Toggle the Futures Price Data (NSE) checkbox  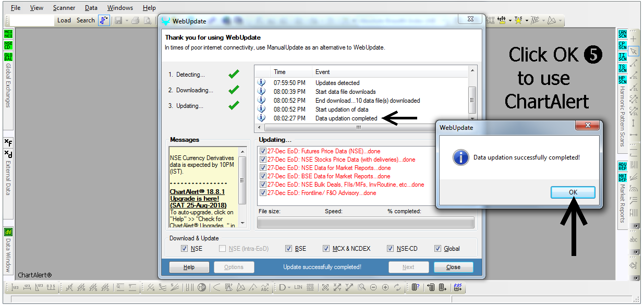pyautogui.click(x=263, y=151)
